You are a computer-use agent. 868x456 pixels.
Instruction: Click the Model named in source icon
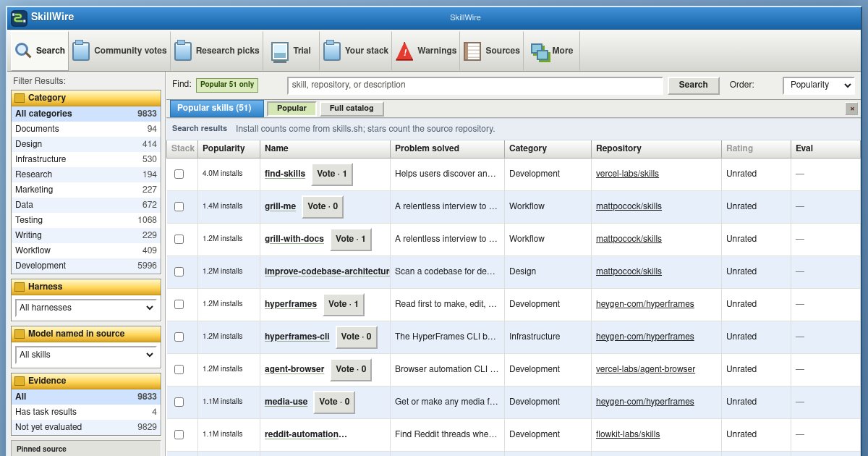pyautogui.click(x=20, y=334)
